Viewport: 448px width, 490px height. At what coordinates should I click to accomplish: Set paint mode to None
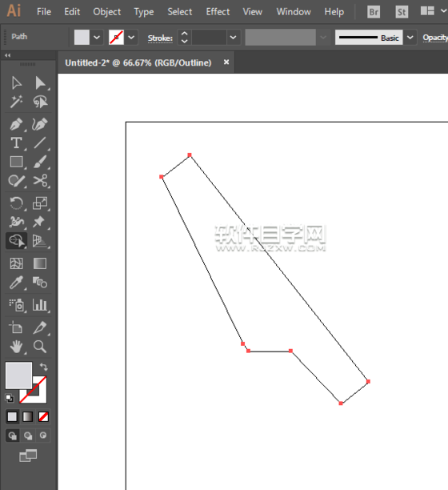coord(43,416)
